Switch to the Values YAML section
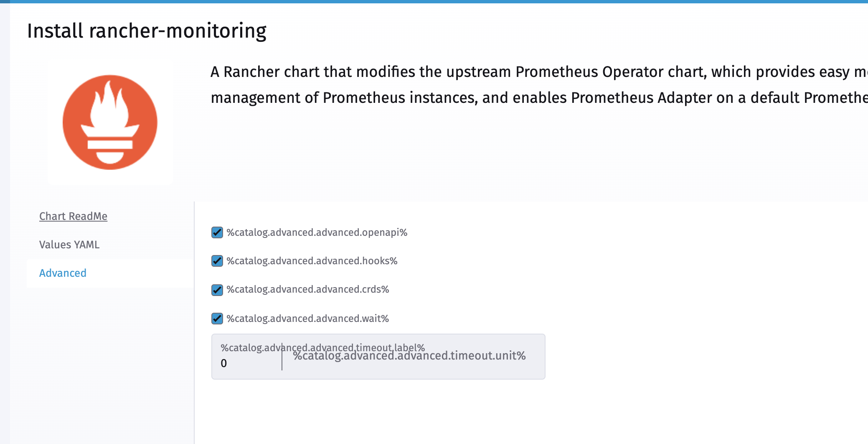 69,245
